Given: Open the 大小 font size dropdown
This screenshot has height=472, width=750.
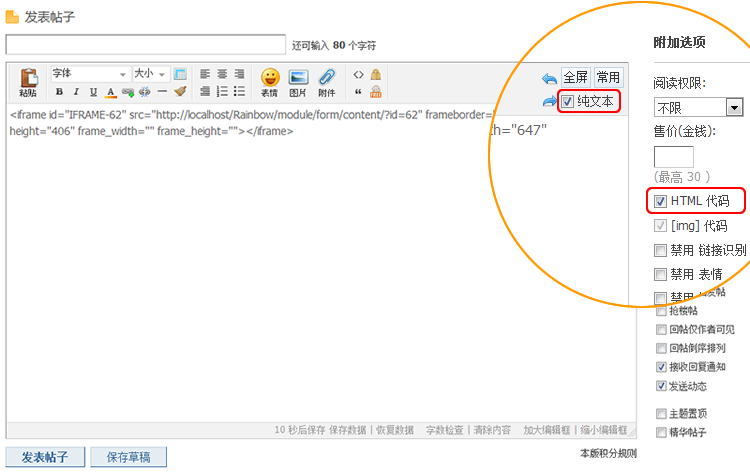Looking at the screenshot, I should click(x=151, y=74).
